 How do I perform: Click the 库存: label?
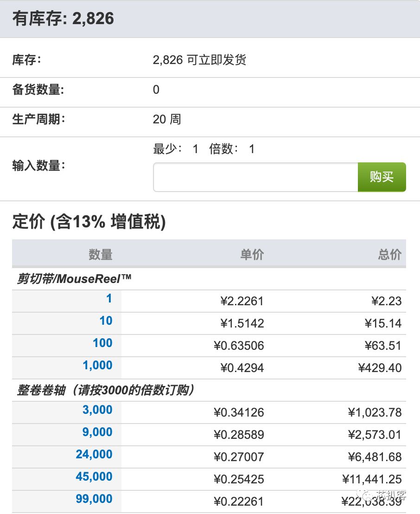26,60
